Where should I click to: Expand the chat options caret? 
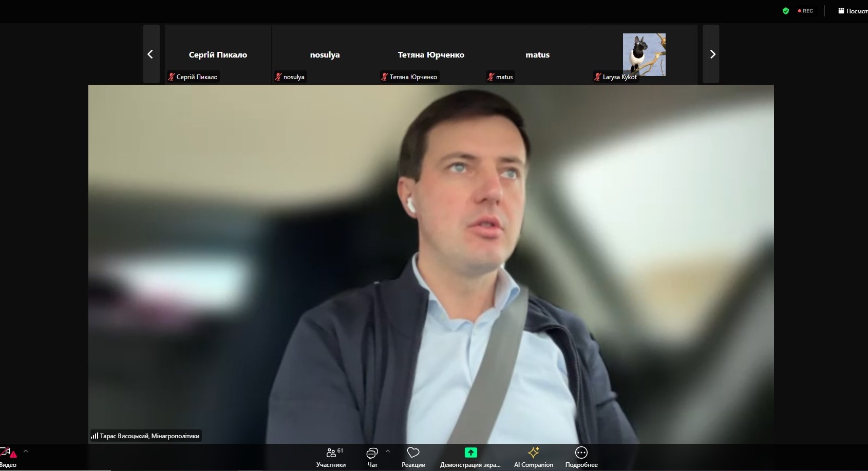(x=388, y=451)
